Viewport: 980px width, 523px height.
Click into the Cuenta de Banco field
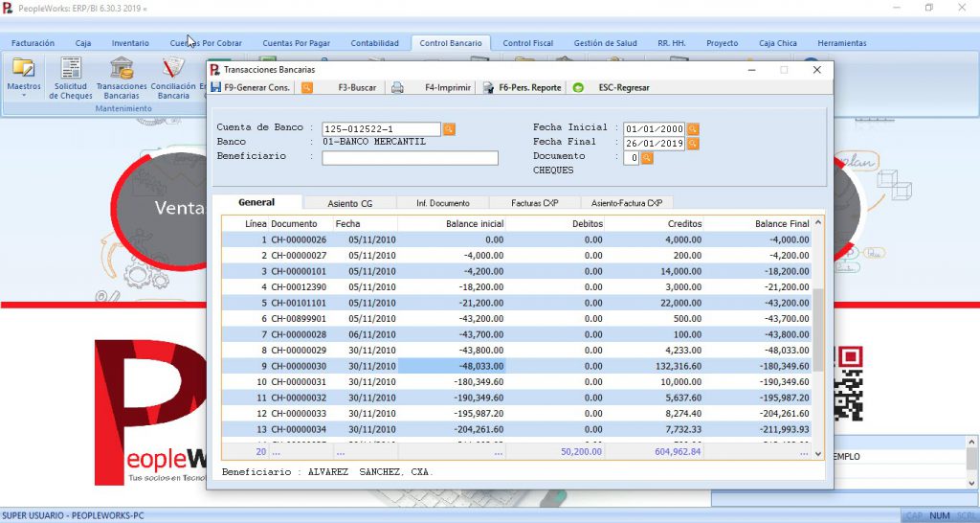381,129
